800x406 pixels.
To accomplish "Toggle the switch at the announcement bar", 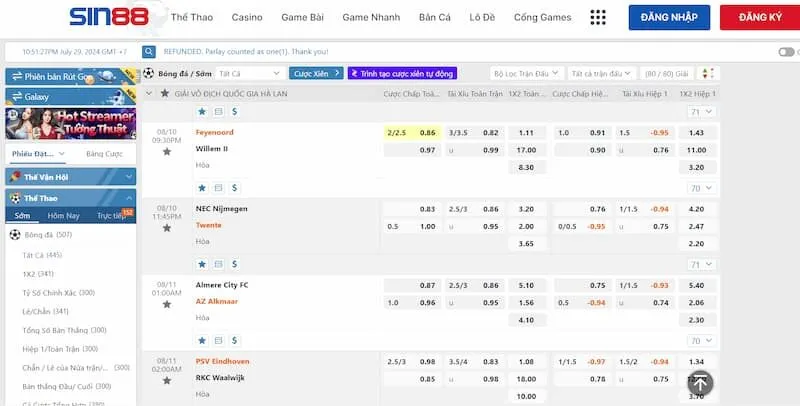I will coord(786,52).
